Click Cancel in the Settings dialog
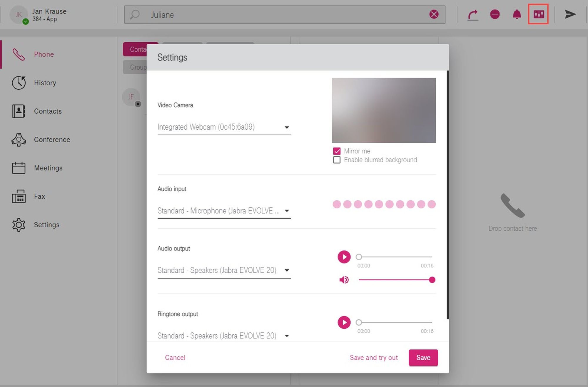The height and width of the screenshot is (387, 588). [x=175, y=358]
